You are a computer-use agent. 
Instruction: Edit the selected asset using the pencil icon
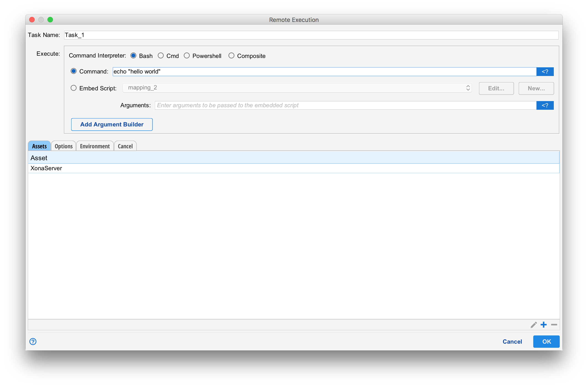click(x=533, y=325)
